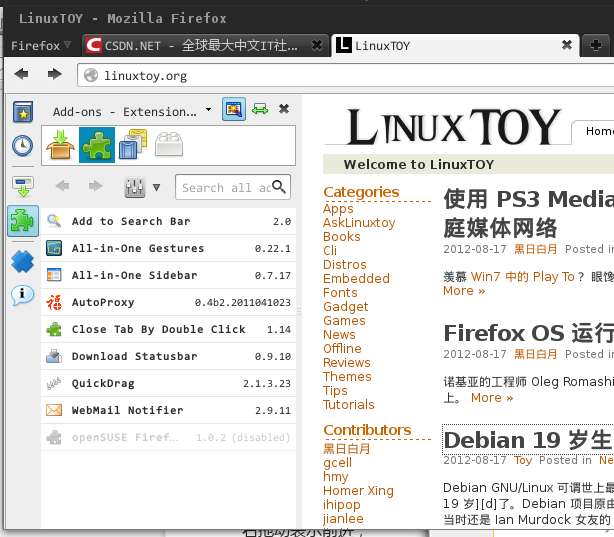Image resolution: width=614 pixels, height=537 pixels.
Task: Select the Add to Search Bar extension
Action: [168, 221]
